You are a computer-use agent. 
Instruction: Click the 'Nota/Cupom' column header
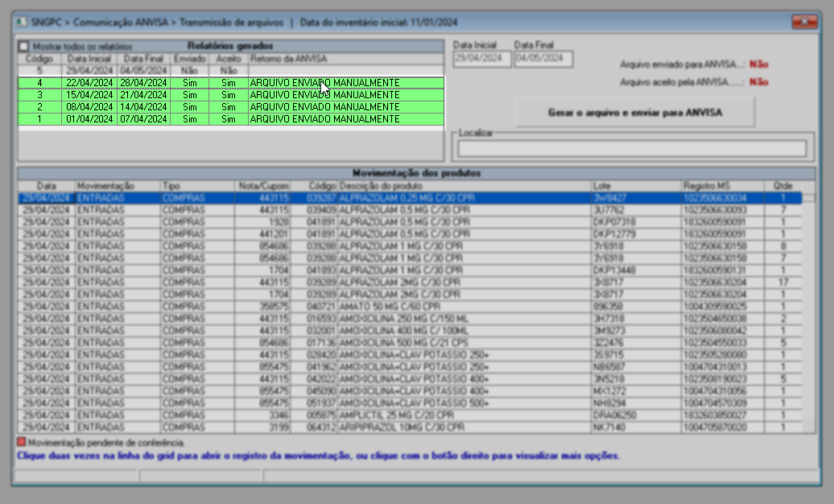pos(262,186)
